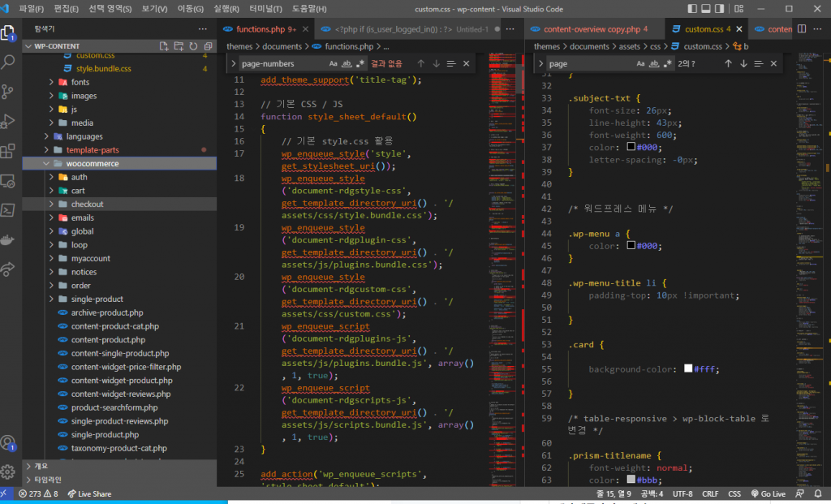Open Run and Debug view
Image resolution: width=831 pixels, height=504 pixels.
click(8, 122)
